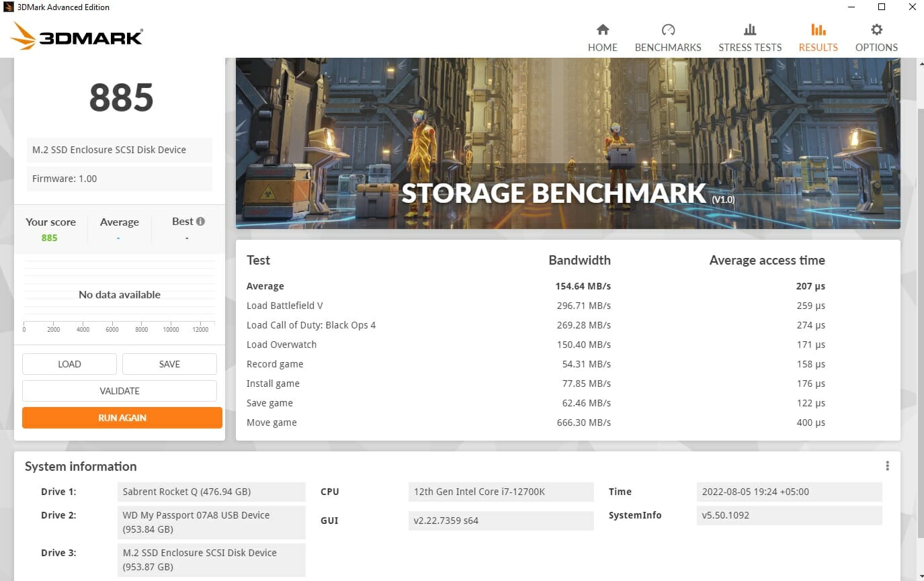Click the 3DMark logo
This screenshot has width=924, height=581.
pyautogui.click(x=77, y=36)
